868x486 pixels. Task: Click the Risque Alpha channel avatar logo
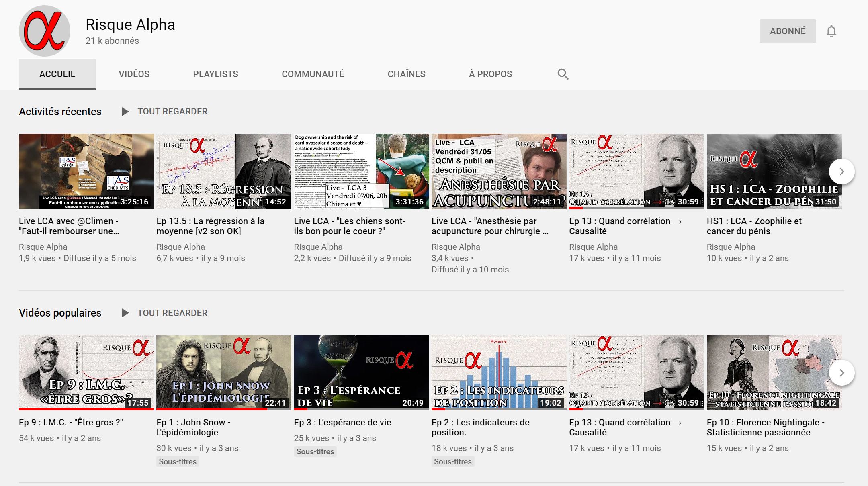pos(45,31)
